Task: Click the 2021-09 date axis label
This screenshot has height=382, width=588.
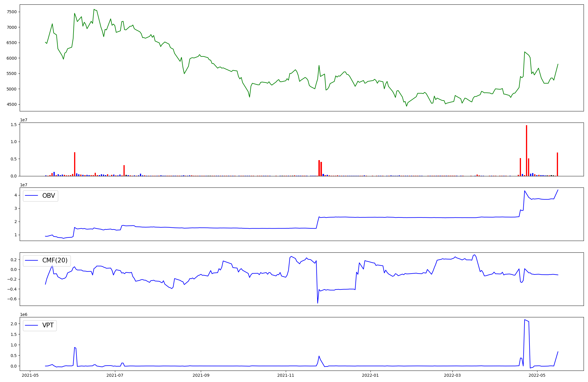Action: pos(201,375)
